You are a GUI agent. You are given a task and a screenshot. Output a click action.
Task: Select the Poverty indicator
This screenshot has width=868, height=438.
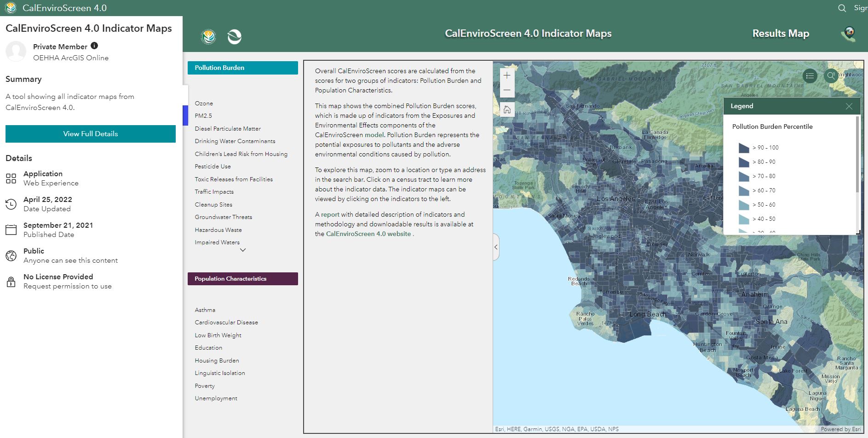(x=205, y=386)
